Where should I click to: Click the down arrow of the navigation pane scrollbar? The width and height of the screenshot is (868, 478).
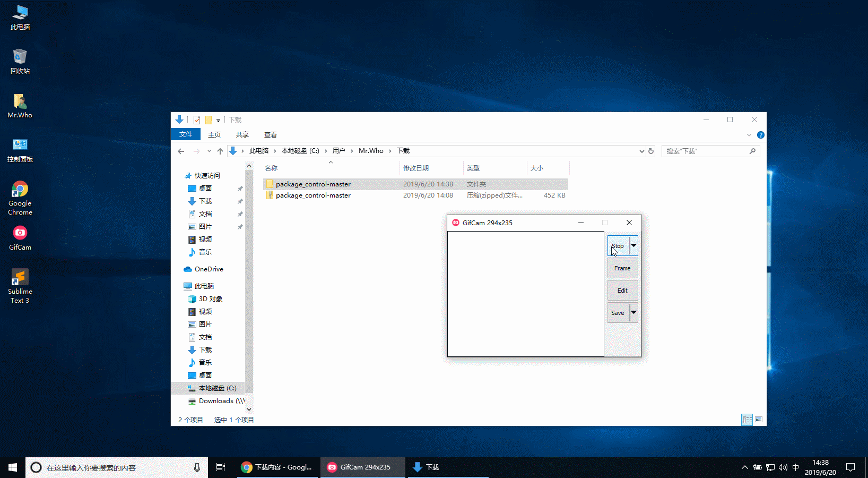pyautogui.click(x=249, y=409)
